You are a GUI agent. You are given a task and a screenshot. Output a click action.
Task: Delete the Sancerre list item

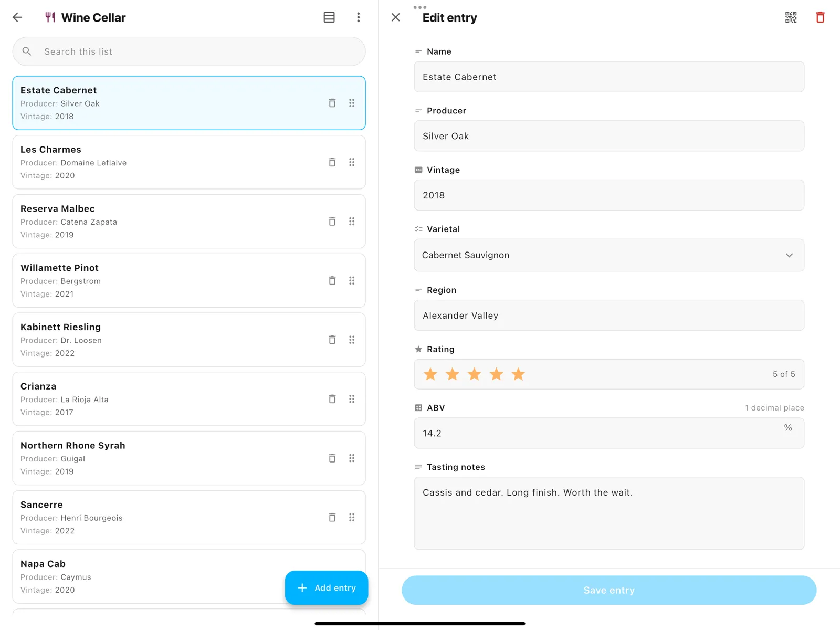[x=332, y=518]
